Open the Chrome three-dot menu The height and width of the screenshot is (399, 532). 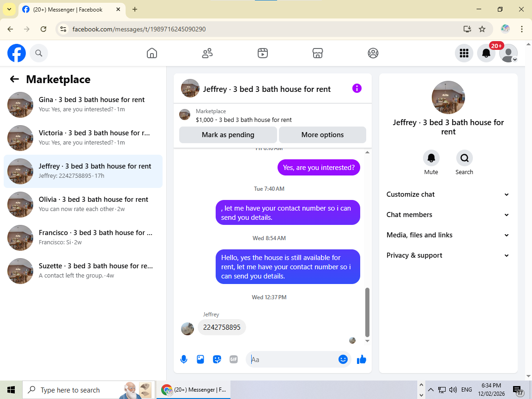(522, 29)
